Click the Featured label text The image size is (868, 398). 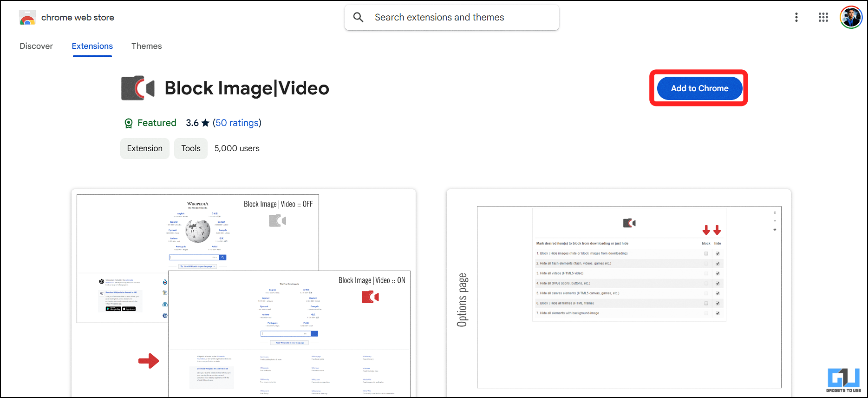157,123
